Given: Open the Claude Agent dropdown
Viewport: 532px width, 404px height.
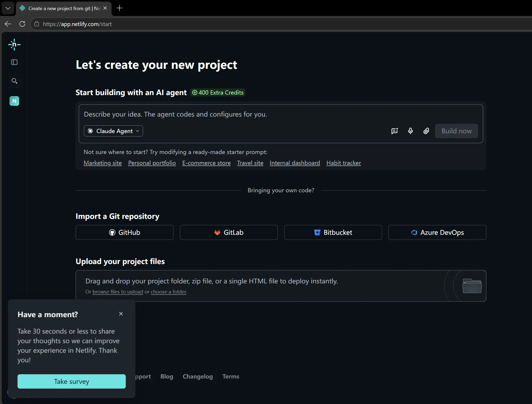Looking at the screenshot, I should tap(113, 131).
